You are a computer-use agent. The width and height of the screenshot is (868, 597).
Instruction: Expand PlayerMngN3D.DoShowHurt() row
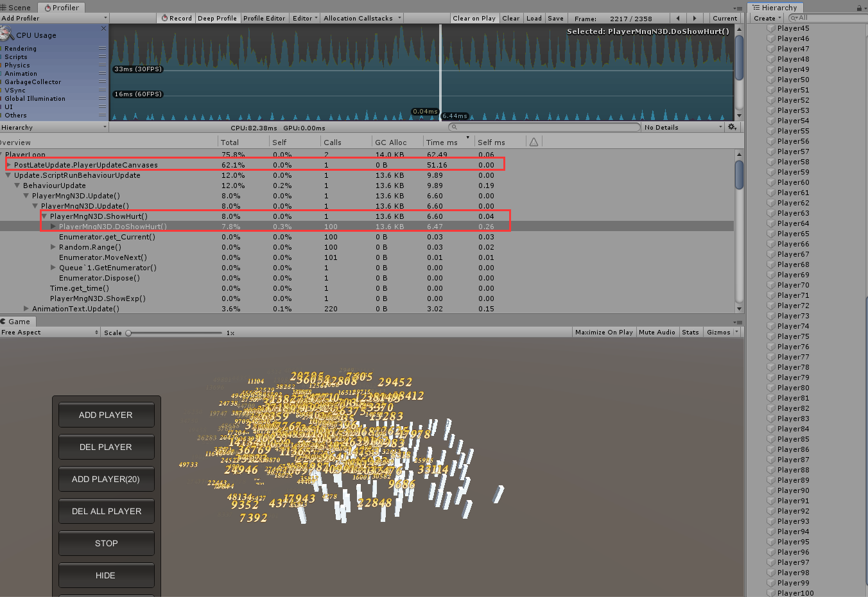[x=53, y=227]
